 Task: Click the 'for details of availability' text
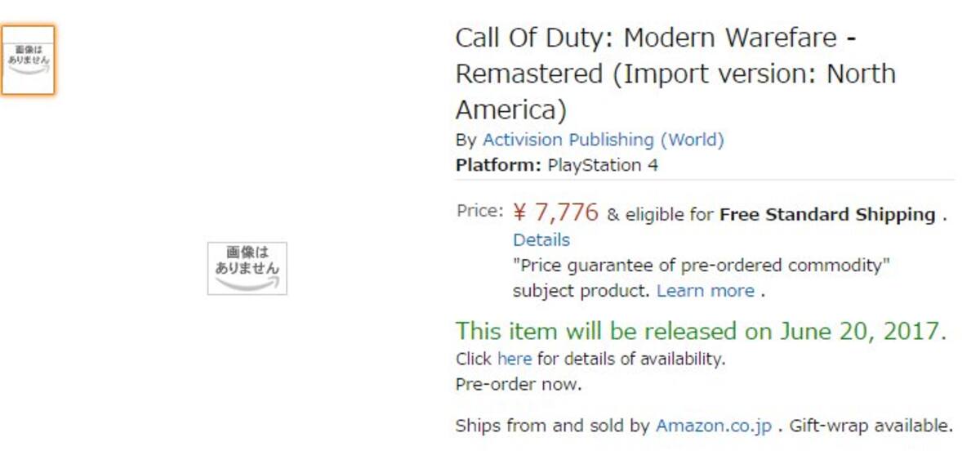click(x=630, y=359)
